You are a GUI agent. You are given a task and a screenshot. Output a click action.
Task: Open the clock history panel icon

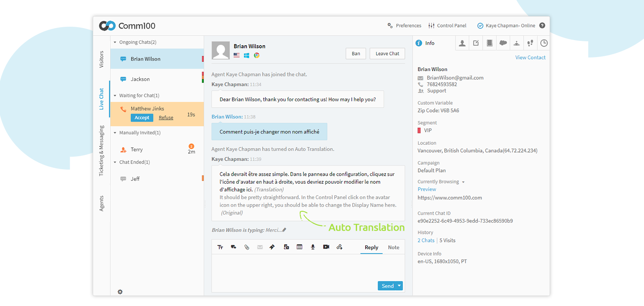pos(544,43)
